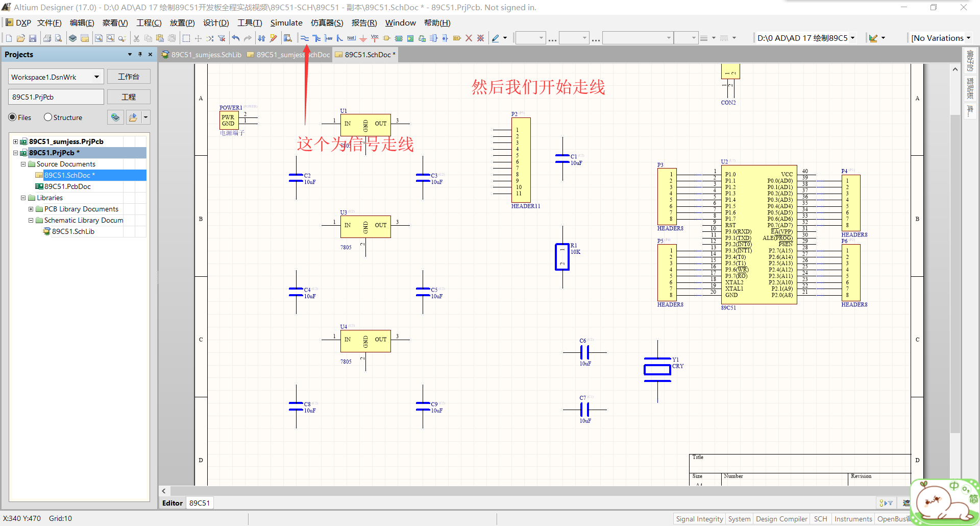Expand PCB Library Documents folder

[x=31, y=209]
